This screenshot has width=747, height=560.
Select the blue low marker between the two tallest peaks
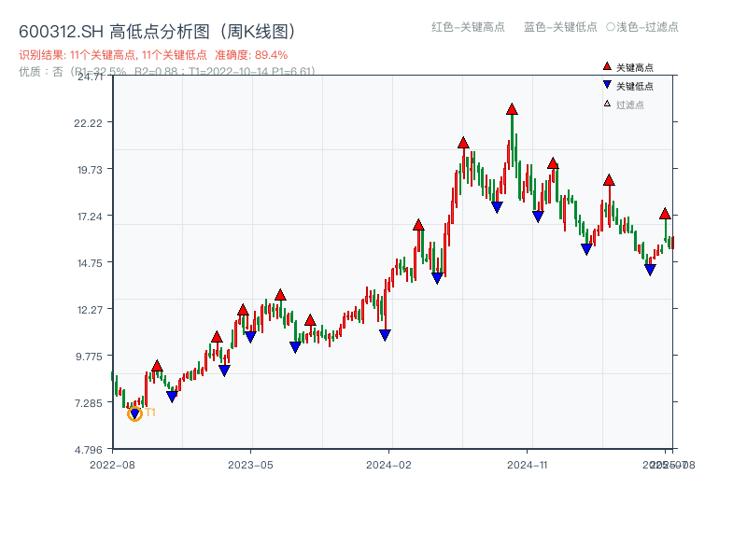point(497,207)
